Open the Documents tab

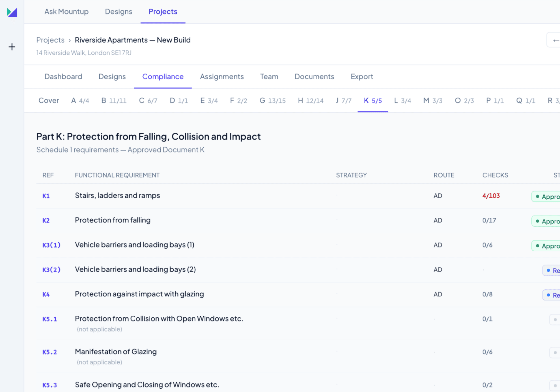coord(314,77)
